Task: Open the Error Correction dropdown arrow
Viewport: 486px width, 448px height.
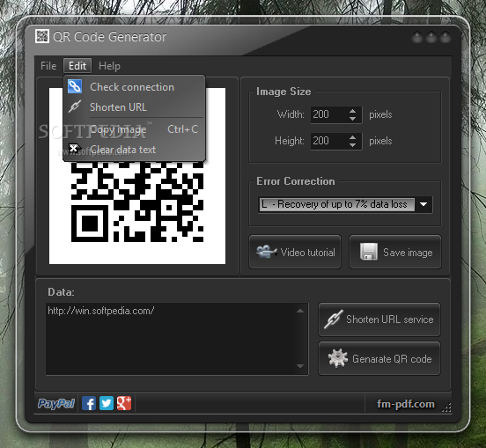Action: [x=423, y=204]
